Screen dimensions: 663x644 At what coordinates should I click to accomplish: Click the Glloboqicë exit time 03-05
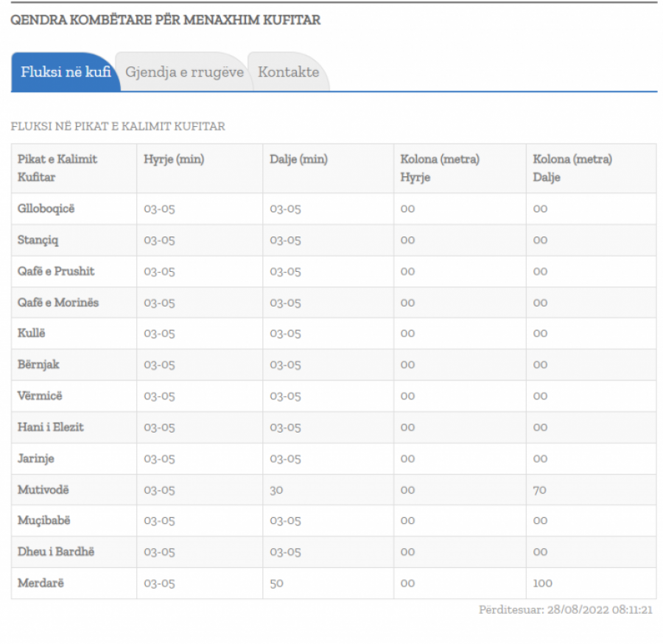285,209
